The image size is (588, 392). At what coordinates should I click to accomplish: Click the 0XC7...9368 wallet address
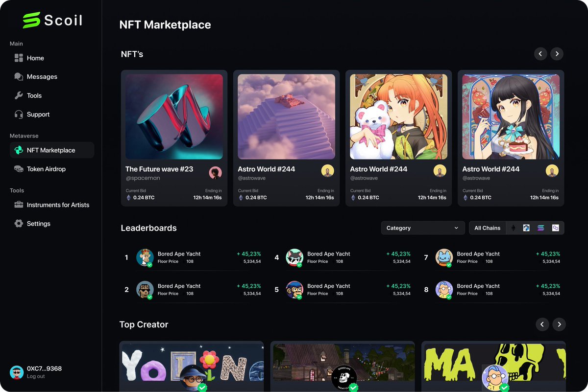point(44,369)
